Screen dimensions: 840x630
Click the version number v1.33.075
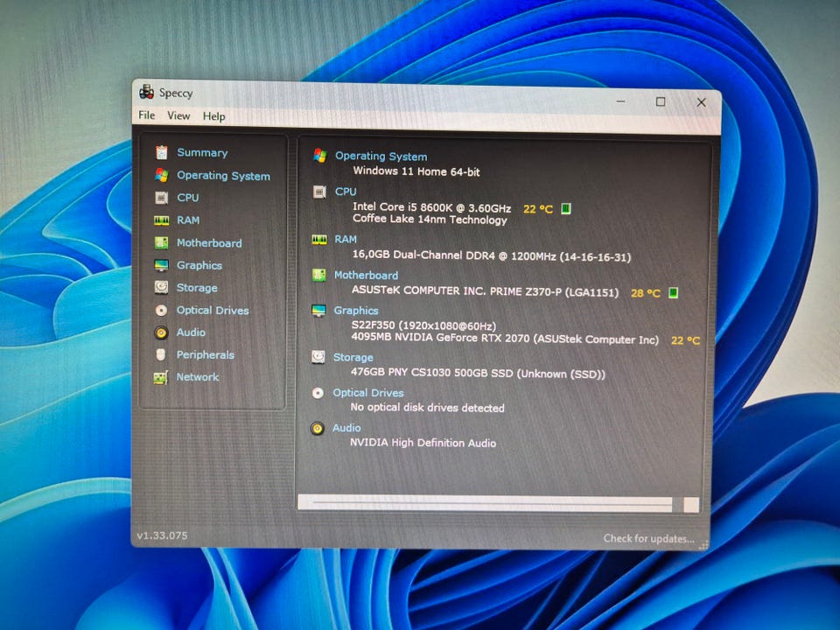click(x=162, y=535)
